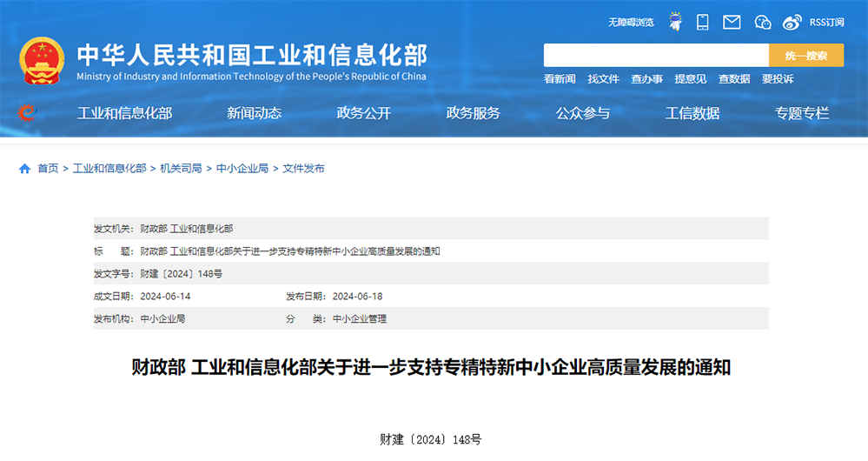This screenshot has height=461, width=868.
Task: Open the 工业和信息化部 navigation menu
Action: [x=124, y=113]
